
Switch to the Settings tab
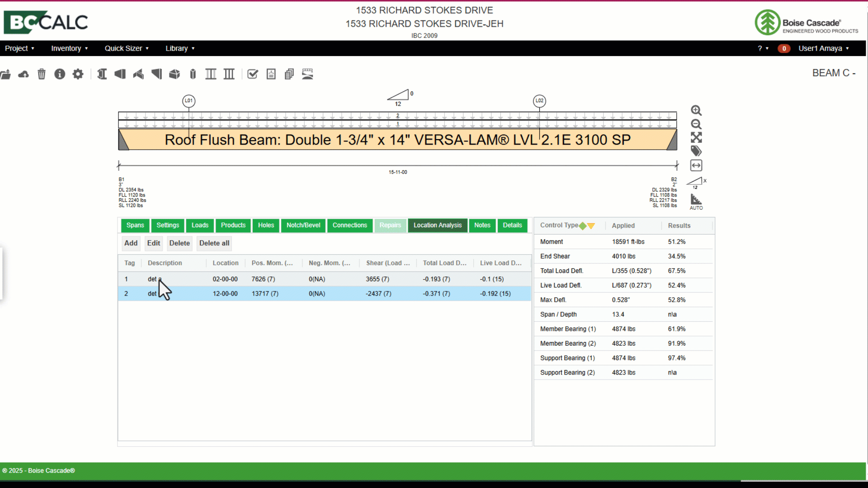[x=168, y=225]
